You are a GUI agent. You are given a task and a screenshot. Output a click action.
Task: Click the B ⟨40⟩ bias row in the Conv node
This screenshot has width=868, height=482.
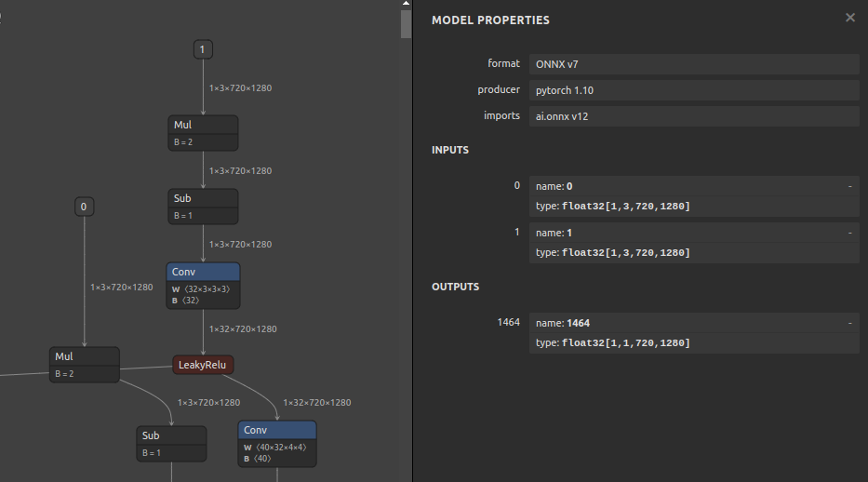pyautogui.click(x=277, y=459)
